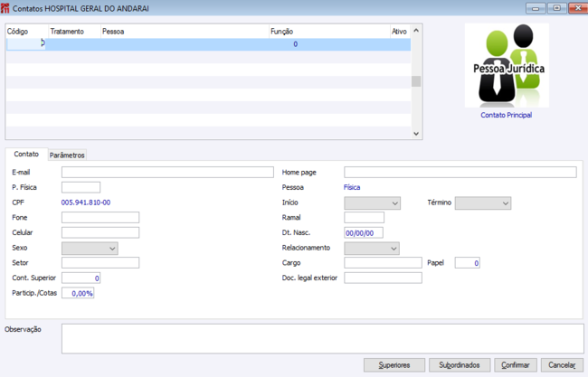588x377 pixels.
Task: Click the Pessoa column header
Action: click(185, 32)
